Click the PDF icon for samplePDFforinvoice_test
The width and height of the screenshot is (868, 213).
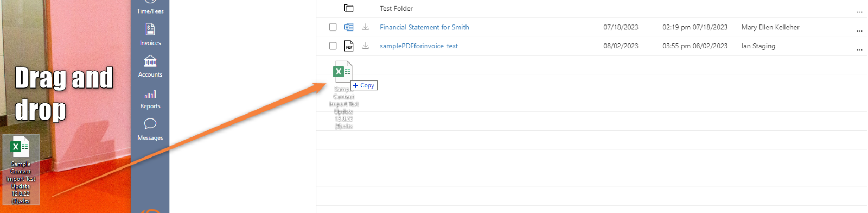(349, 46)
